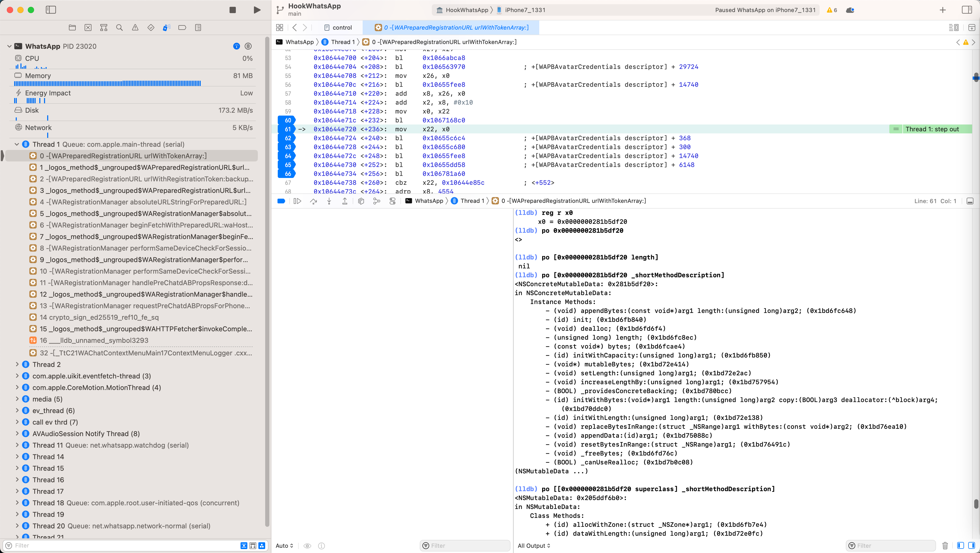Open the Symbol navigator

pos(104,28)
